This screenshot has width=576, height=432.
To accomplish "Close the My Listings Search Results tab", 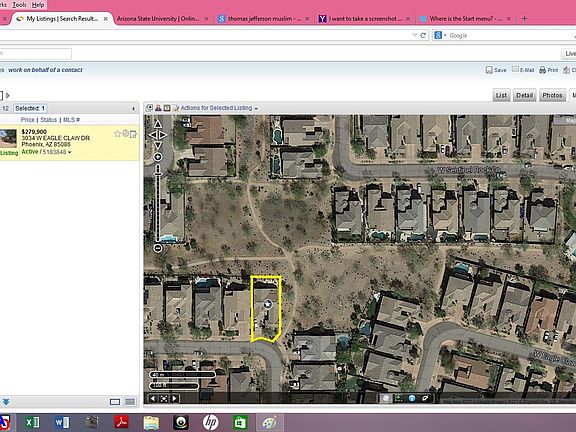I will (106, 18).
